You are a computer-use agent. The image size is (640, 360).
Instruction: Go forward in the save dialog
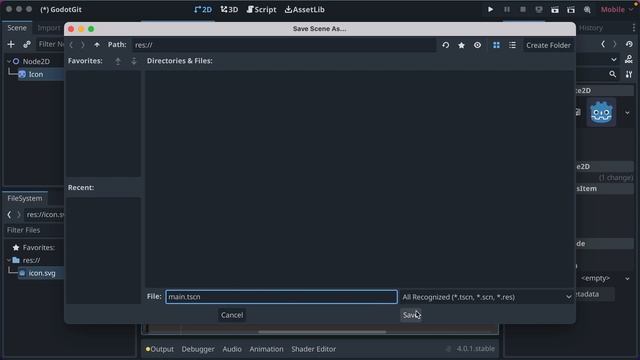[x=83, y=45]
